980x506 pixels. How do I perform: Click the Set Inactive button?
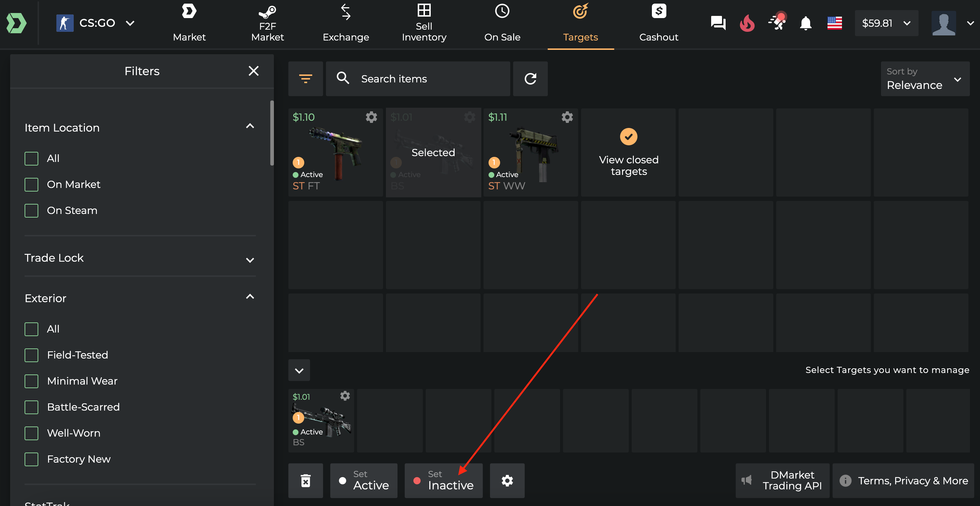[x=444, y=480]
